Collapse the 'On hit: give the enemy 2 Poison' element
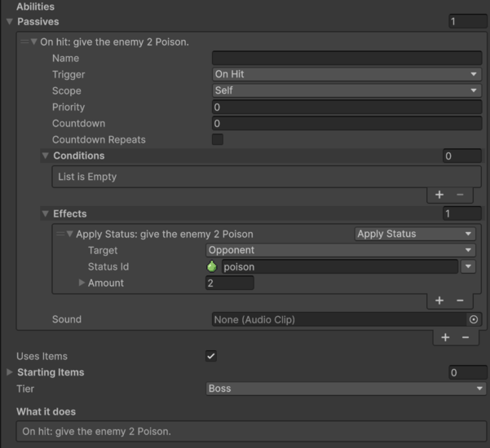The height and width of the screenshot is (448, 490). 34,42
